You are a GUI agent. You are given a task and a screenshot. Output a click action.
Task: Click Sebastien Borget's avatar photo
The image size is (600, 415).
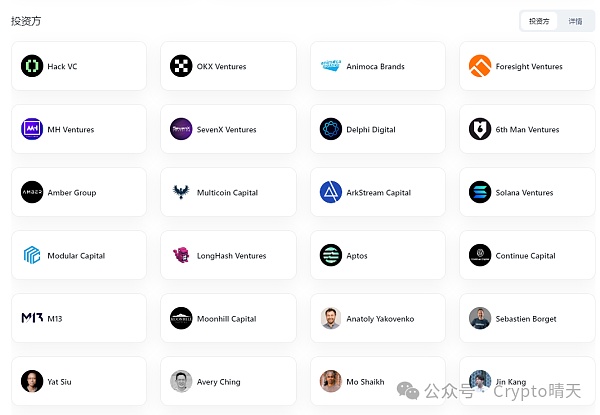click(x=480, y=318)
